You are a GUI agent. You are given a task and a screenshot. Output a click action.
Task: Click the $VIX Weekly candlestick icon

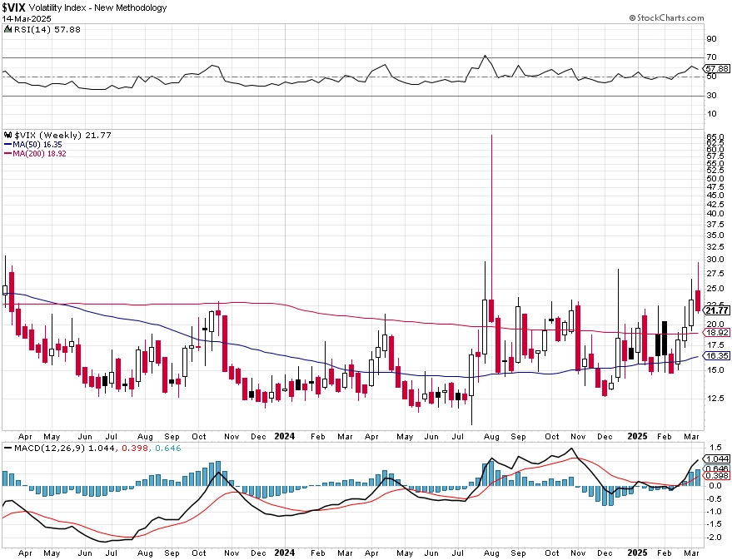(8, 136)
